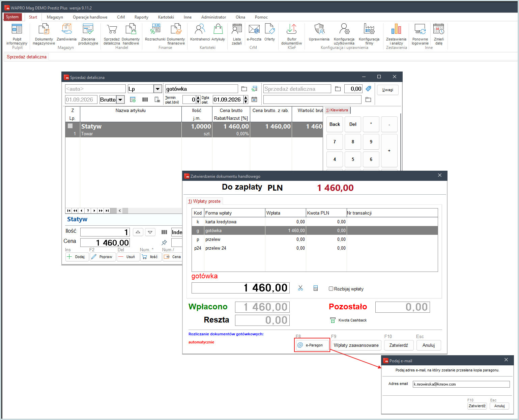
Task: Click the e-Paragon button
Action: click(x=312, y=345)
